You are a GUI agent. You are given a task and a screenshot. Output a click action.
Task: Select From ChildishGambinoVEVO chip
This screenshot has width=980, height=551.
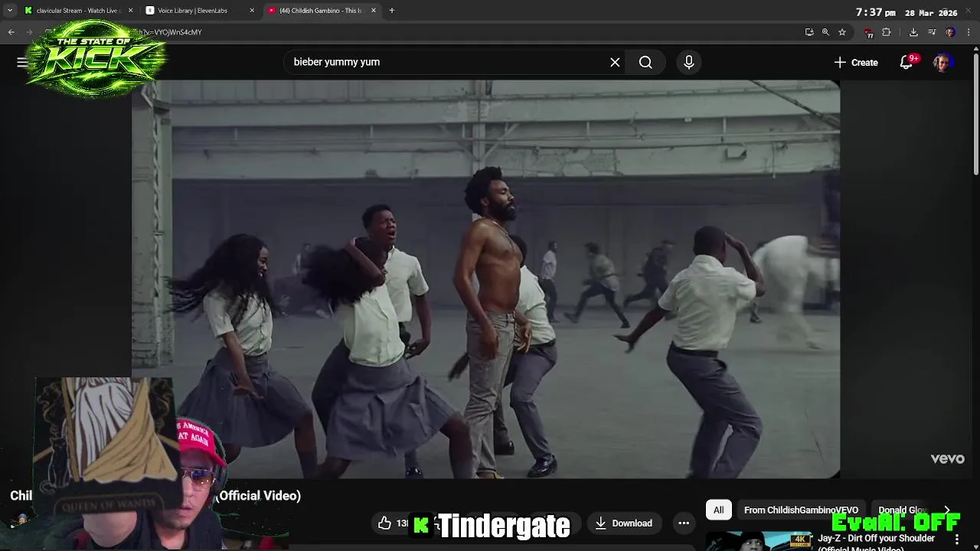pyautogui.click(x=801, y=510)
